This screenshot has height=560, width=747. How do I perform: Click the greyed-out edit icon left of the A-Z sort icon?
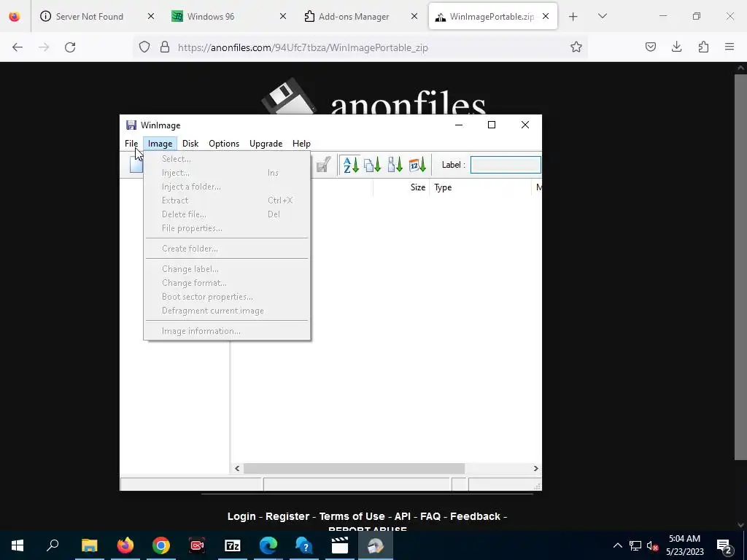tap(323, 165)
